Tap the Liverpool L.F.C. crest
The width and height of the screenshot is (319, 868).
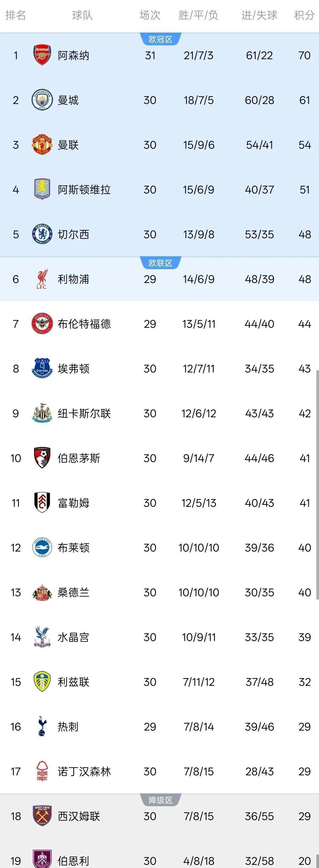(42, 279)
